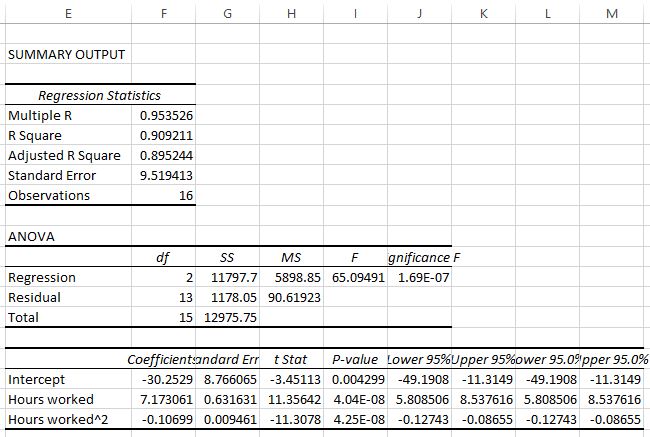Screen dimensions: 650x437
Task: Select the P-value column heading
Action: [355, 359]
